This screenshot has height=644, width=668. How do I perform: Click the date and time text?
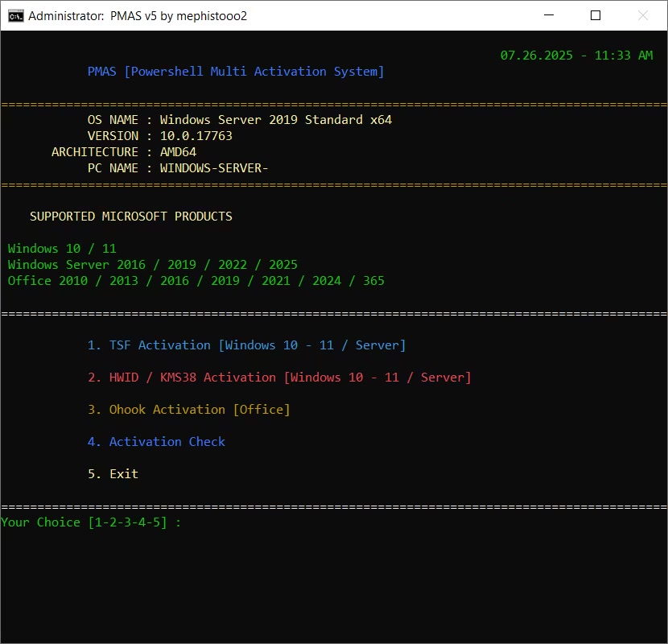[x=576, y=56]
